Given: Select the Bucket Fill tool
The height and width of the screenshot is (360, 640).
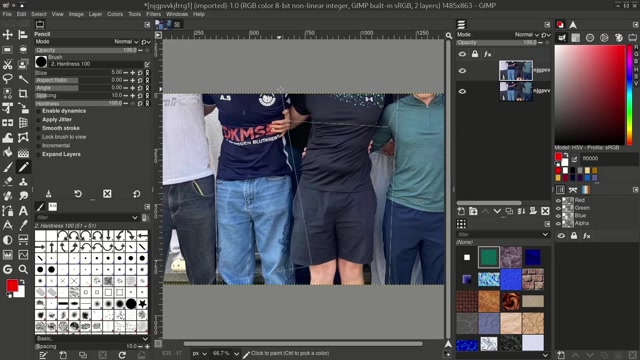Looking at the screenshot, I should click(7, 152).
